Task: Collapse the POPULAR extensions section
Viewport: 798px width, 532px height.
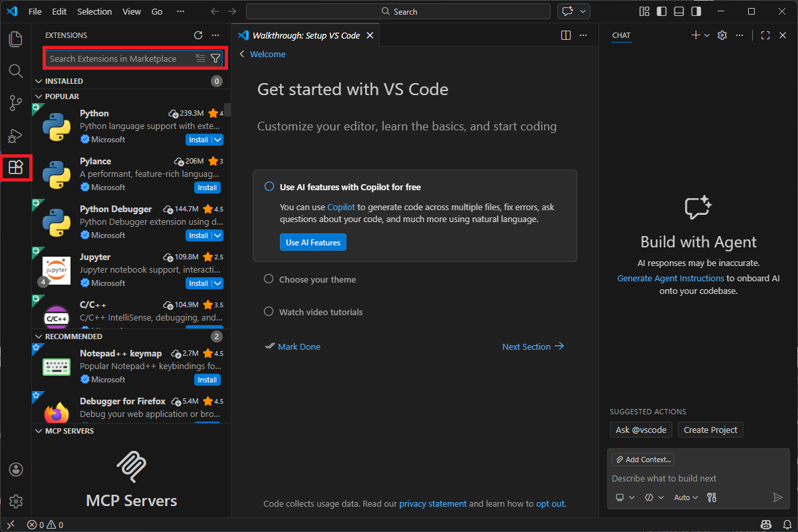Action: (131, 96)
